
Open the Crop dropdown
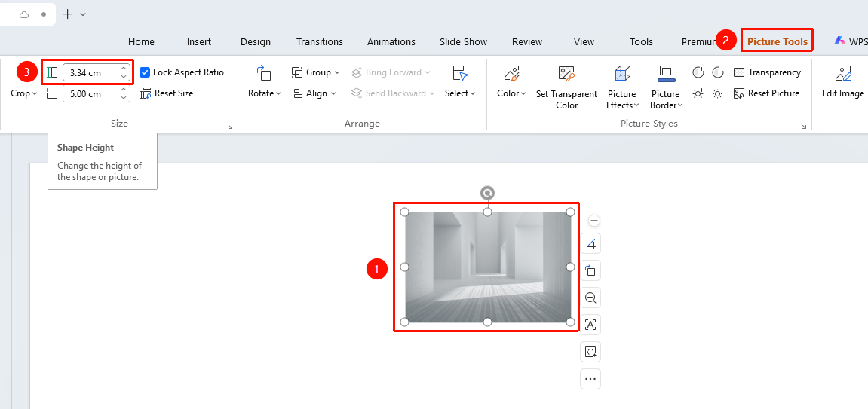(24, 93)
